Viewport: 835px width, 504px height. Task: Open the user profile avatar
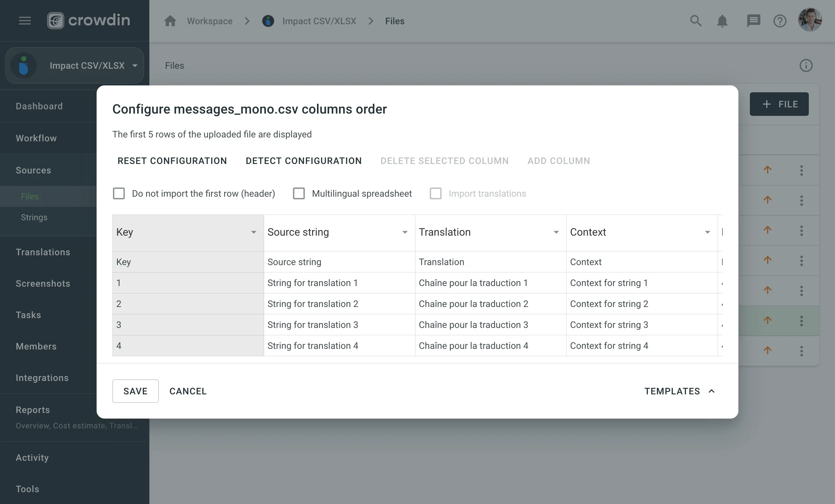(810, 20)
